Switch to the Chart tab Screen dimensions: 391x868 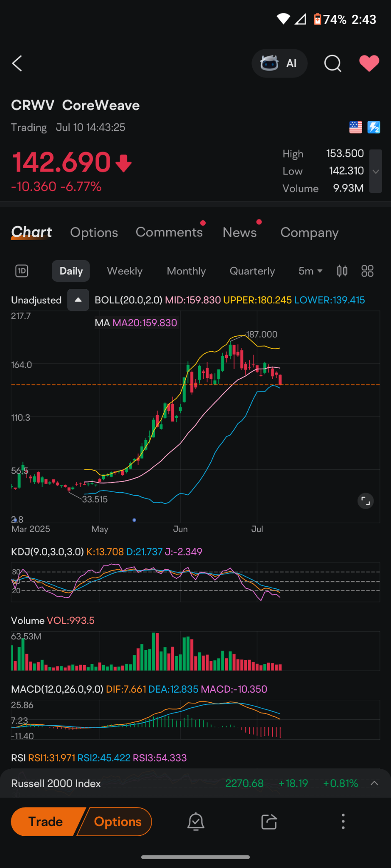(x=31, y=232)
